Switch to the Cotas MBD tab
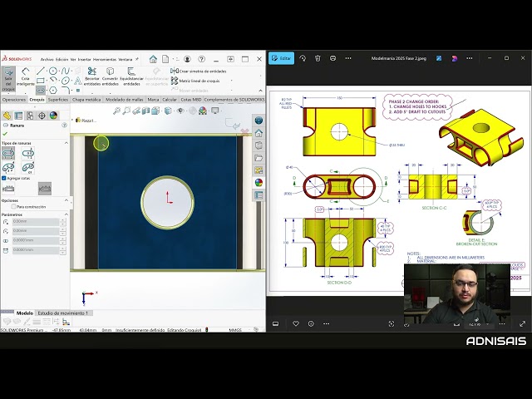Image resolution: width=532 pixels, height=399 pixels. 191,100
